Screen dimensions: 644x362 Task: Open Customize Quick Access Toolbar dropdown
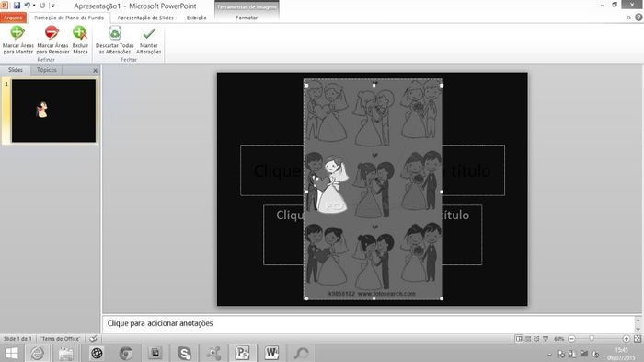click(x=53, y=6)
